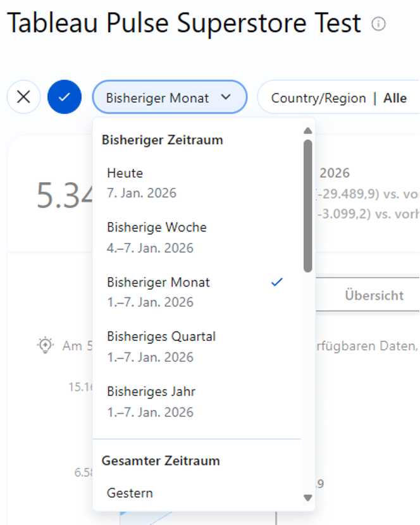Image resolution: width=420 pixels, height=525 pixels.
Task: Select 'Heute' from the period list
Action: (x=125, y=173)
